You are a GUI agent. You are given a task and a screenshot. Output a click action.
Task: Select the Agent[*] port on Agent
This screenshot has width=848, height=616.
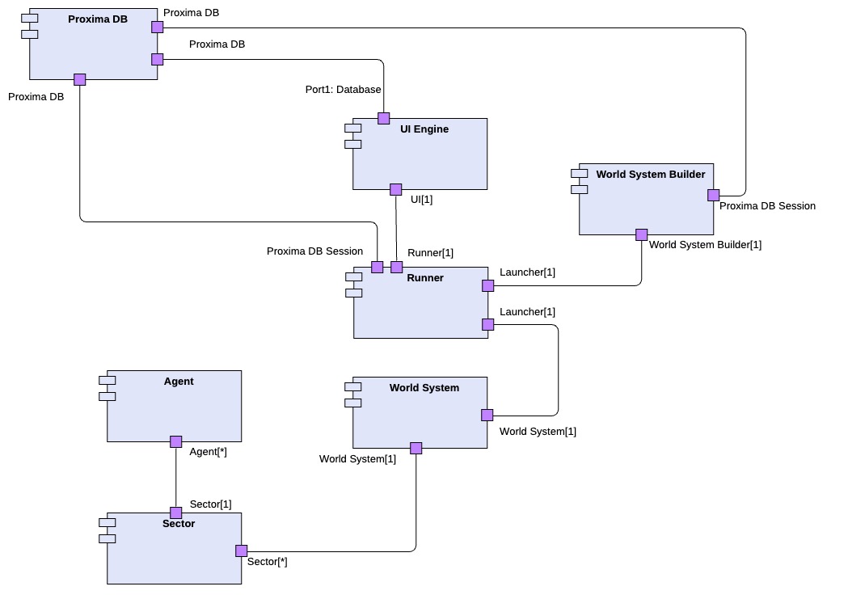coord(175,442)
